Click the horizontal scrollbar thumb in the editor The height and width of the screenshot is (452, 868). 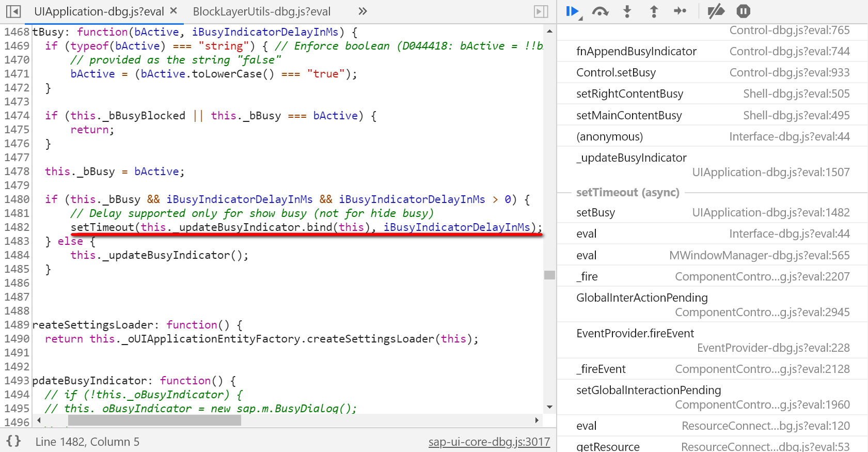point(154,420)
